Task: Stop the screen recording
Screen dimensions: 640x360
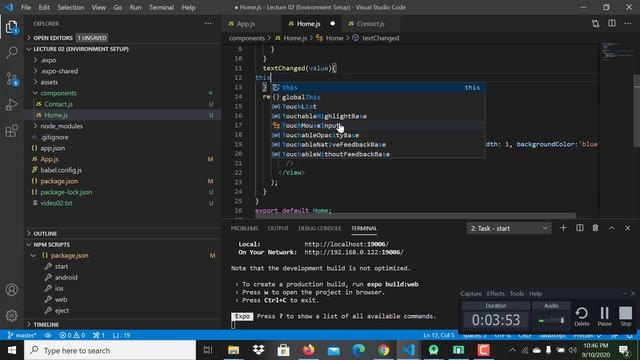Action: coord(625,316)
